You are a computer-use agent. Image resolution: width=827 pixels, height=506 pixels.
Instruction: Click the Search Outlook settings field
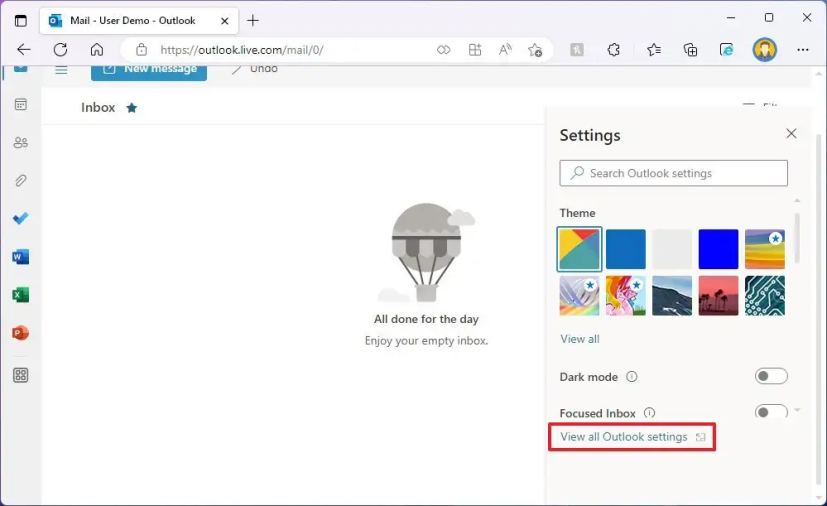point(674,173)
